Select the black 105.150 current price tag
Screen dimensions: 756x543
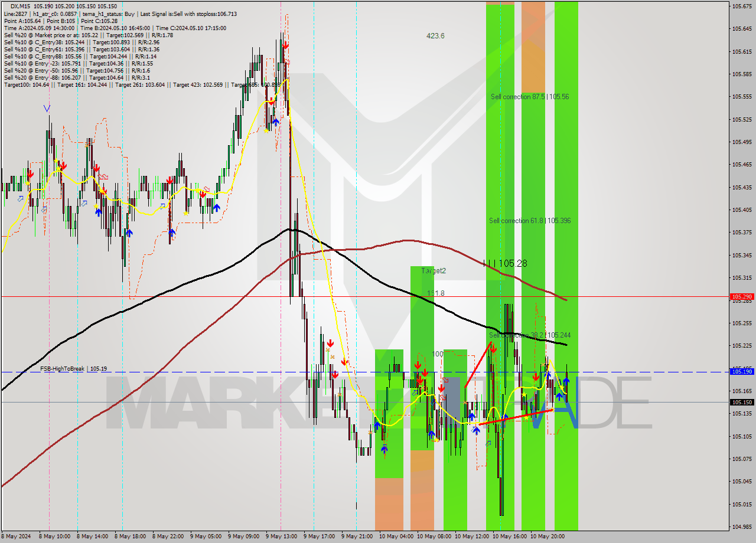[x=742, y=403]
